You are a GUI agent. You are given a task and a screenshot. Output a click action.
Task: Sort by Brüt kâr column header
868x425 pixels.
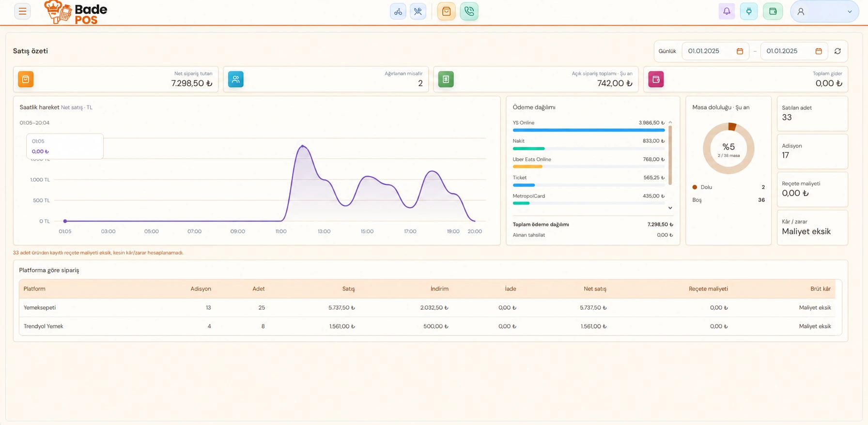click(x=821, y=289)
